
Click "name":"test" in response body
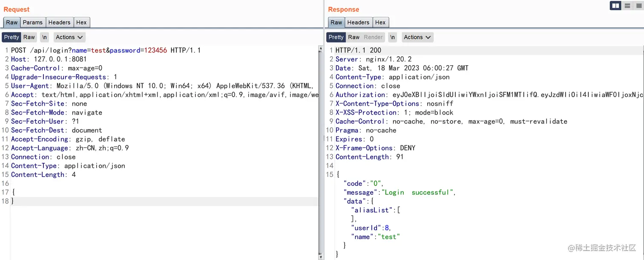(x=376, y=237)
